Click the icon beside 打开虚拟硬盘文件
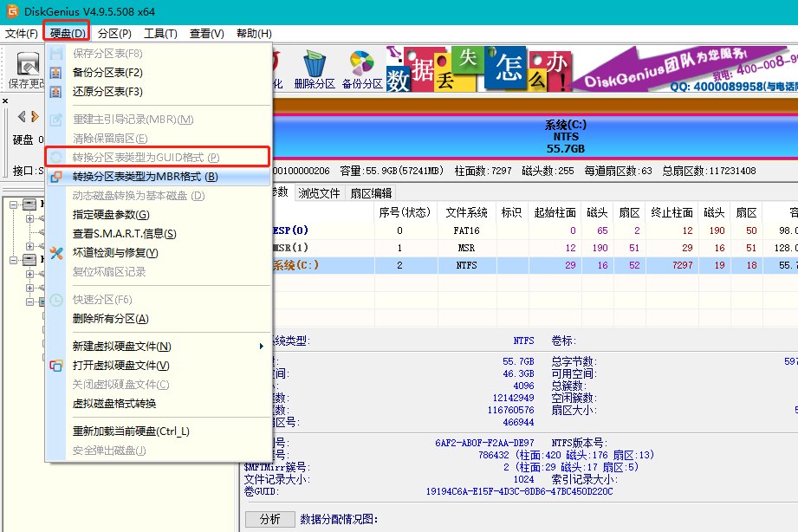798x532 pixels. [55, 365]
